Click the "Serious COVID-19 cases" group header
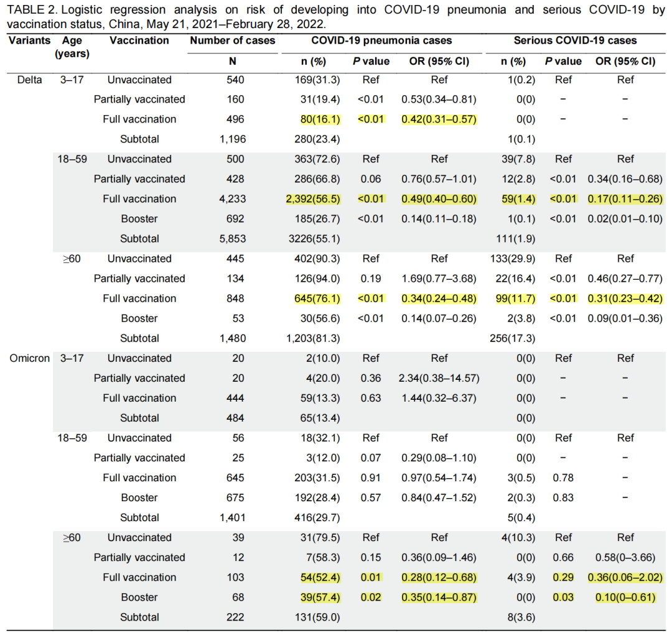 tap(575, 41)
